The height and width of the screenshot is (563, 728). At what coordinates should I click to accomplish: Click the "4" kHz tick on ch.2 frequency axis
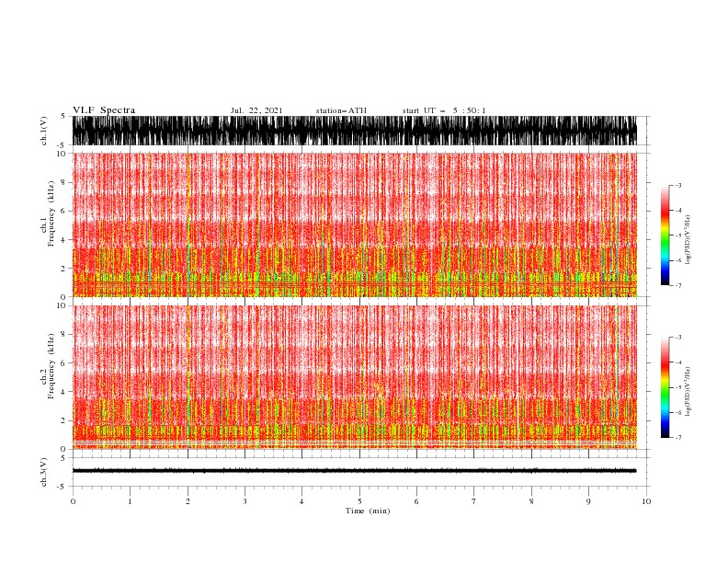pyautogui.click(x=64, y=392)
